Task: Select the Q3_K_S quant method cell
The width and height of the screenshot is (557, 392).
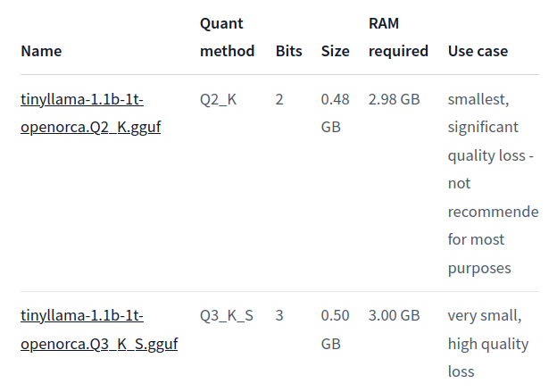Action: 227,315
